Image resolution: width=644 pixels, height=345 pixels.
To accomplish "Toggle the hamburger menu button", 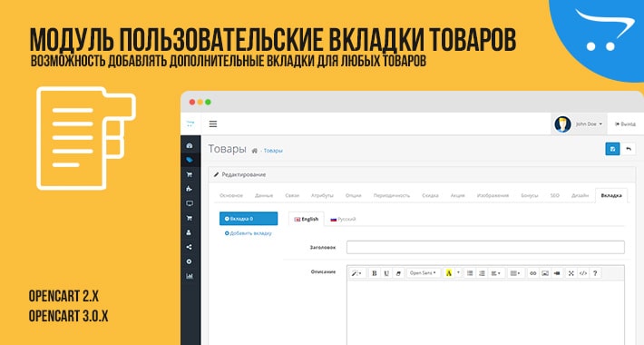I will click(x=213, y=123).
